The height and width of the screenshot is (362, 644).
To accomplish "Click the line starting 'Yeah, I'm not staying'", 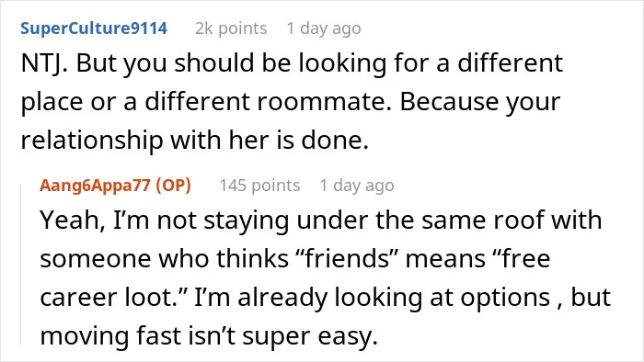I will 321,221.
